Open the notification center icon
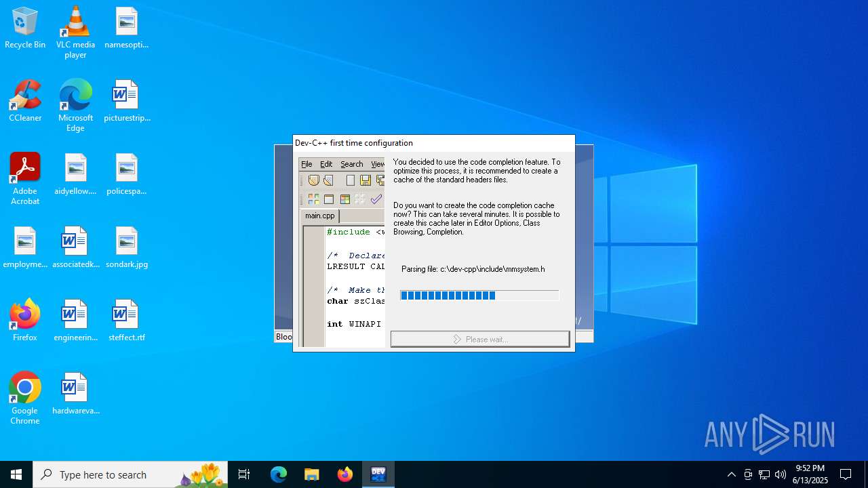Viewport: 868px width, 488px height. [846, 474]
